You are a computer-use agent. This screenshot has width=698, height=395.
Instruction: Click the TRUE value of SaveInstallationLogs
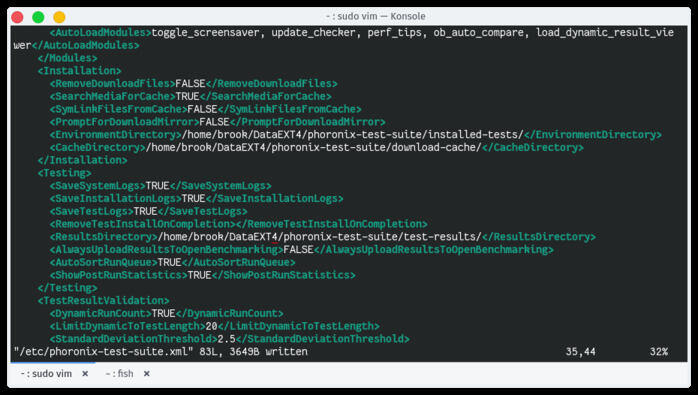[x=193, y=199]
